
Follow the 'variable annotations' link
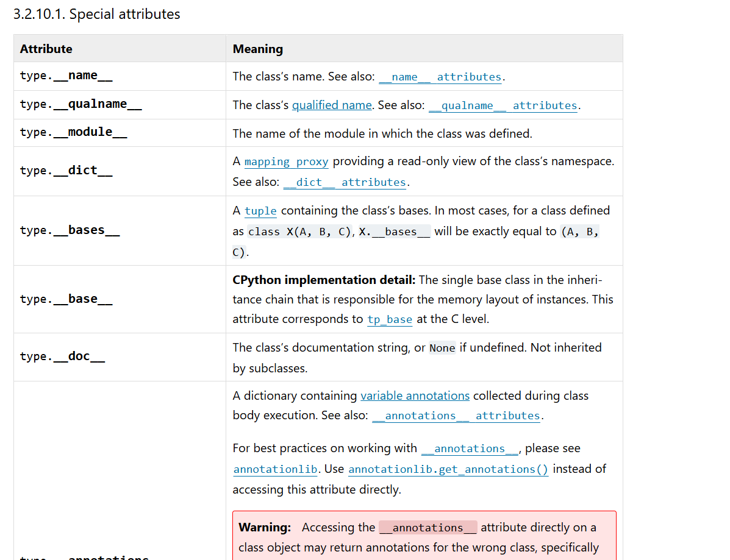[x=415, y=395]
